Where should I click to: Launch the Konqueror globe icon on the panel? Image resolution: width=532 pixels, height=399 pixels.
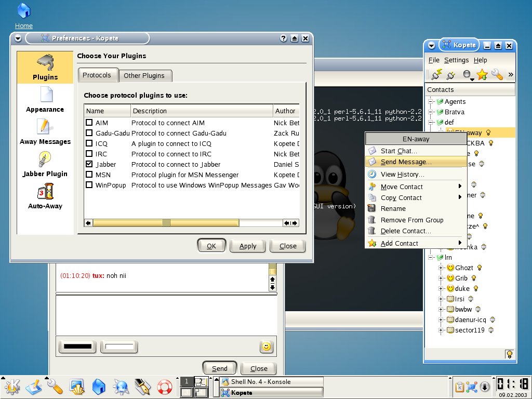click(x=121, y=387)
